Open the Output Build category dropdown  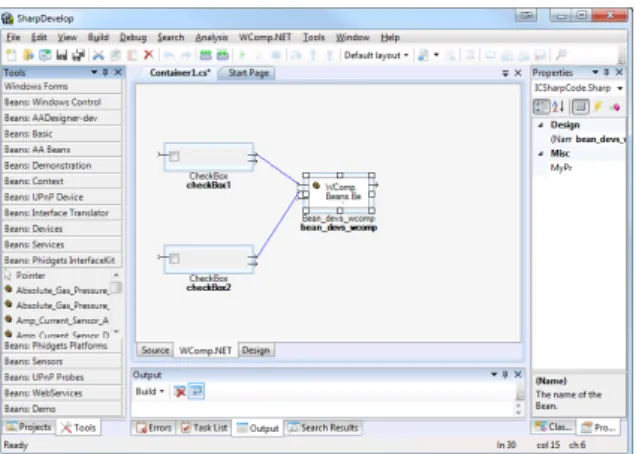pyautogui.click(x=150, y=392)
